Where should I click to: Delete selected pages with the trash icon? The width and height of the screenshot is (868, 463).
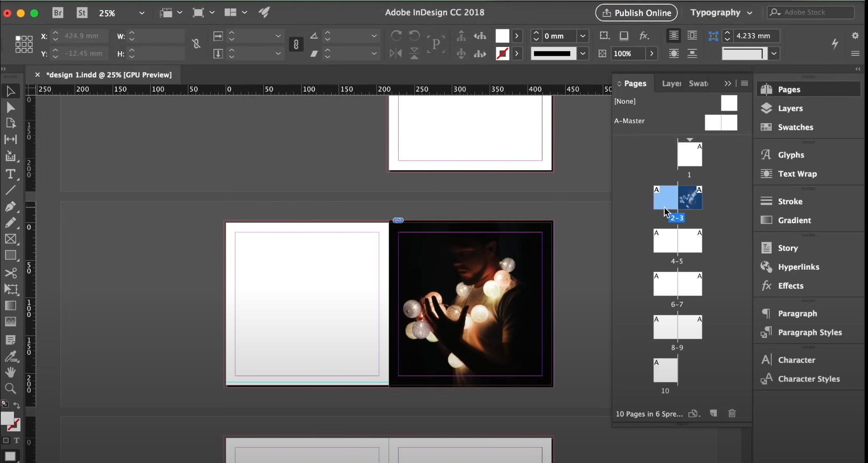click(732, 413)
